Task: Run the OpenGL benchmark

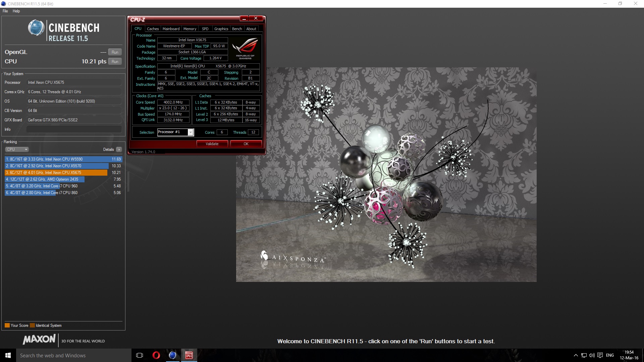Action: point(115,52)
